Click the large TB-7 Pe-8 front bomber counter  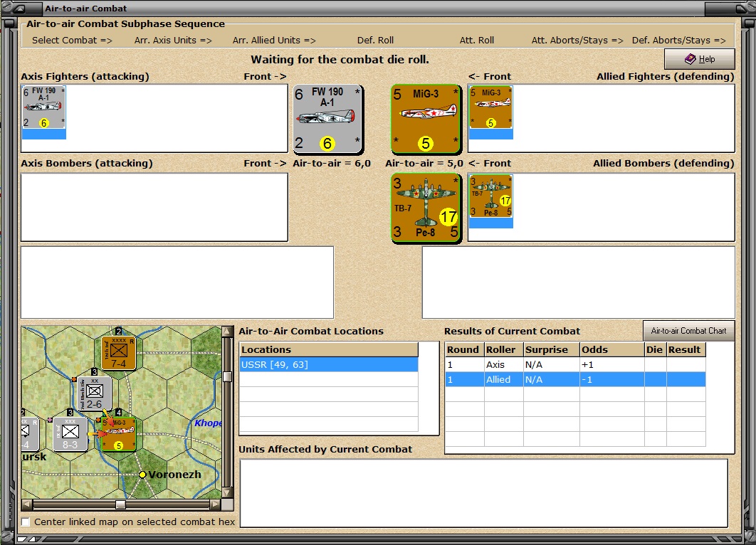[426, 208]
